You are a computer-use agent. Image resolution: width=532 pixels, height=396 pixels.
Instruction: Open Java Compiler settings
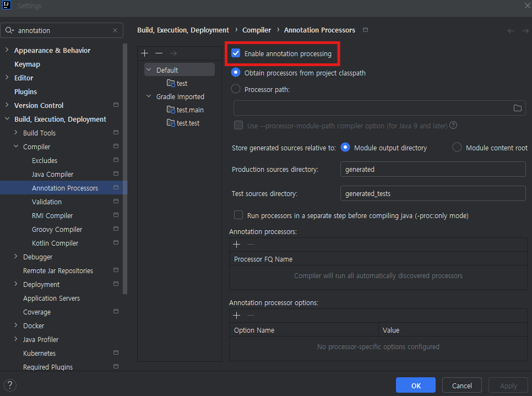52,174
